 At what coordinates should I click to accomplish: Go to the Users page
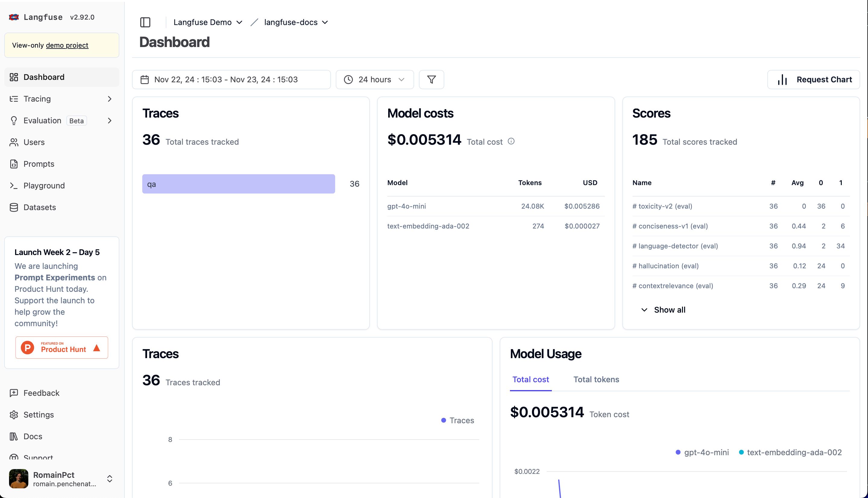62,142
